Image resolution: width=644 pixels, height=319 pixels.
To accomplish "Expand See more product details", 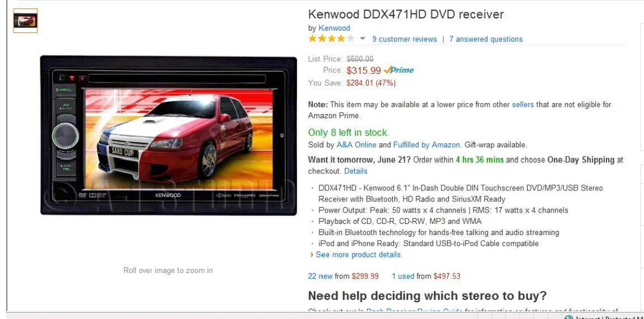I will (x=358, y=255).
